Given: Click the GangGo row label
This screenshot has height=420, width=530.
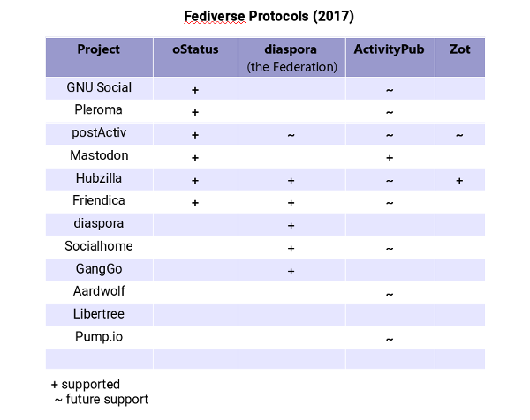Looking at the screenshot, I should (99, 268).
